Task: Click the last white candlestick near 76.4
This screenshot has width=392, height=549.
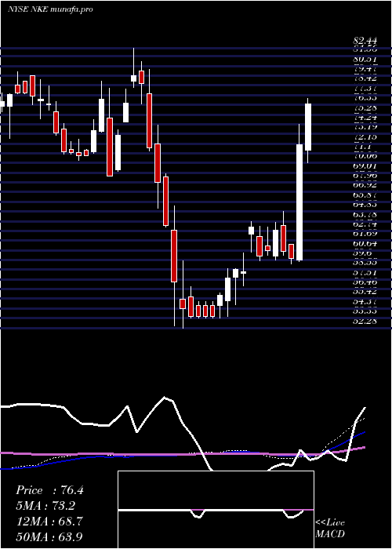Action: pos(308,127)
